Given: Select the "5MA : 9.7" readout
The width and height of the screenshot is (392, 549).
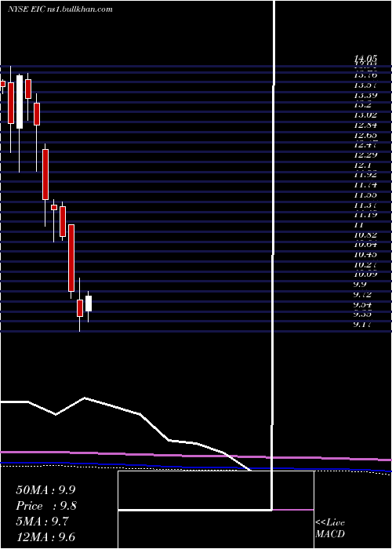Looking at the screenshot, I should point(42,522).
